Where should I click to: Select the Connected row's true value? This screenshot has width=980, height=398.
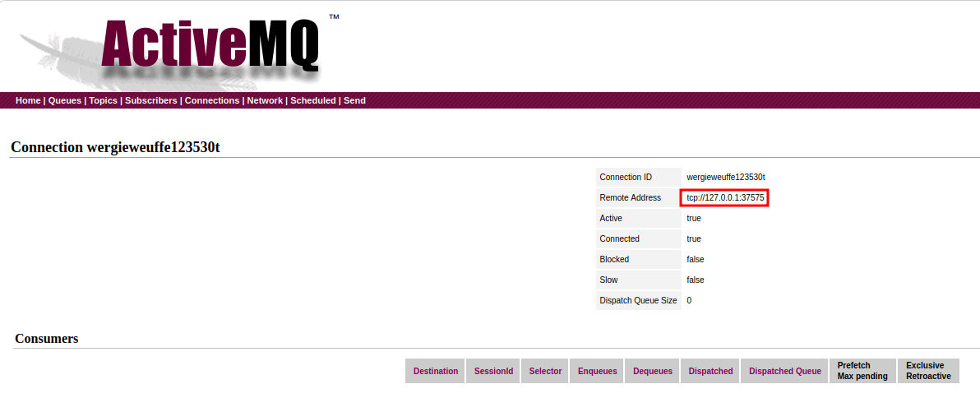[694, 238]
